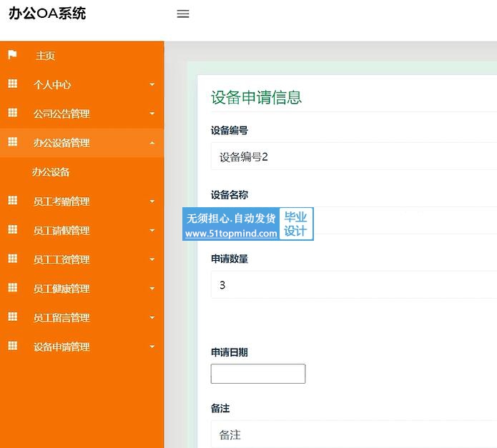This screenshot has width=497, height=448.
Task: Click the 申请数量 input field
Action: coord(354,284)
